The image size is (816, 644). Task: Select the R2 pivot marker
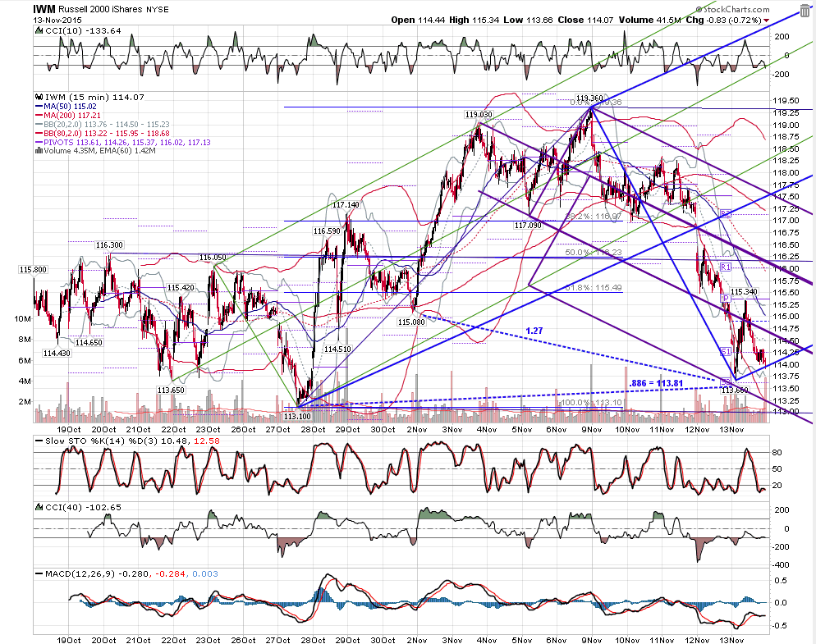pyautogui.click(x=726, y=213)
